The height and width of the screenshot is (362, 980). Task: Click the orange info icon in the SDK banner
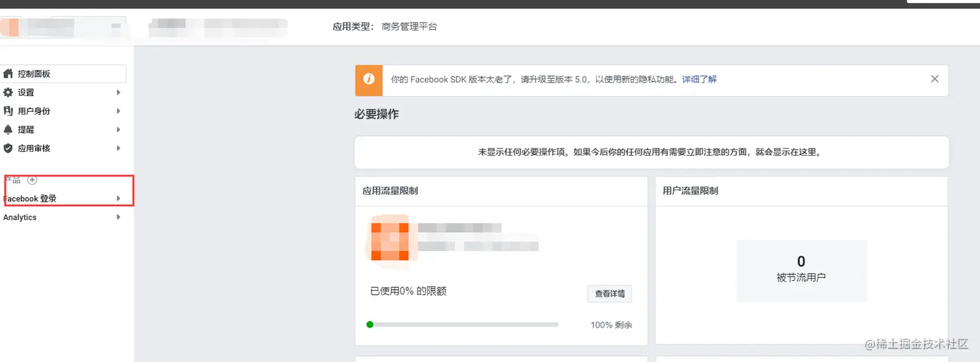(369, 80)
